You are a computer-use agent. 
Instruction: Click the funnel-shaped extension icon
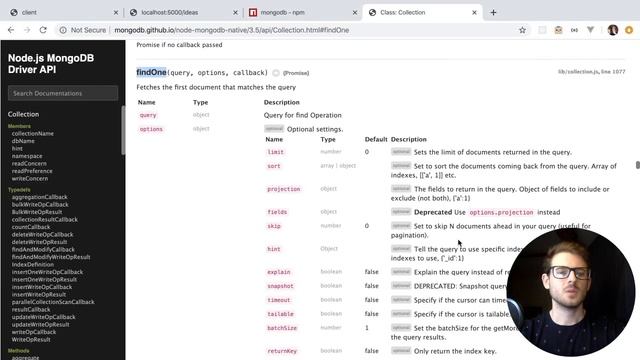pos(590,30)
